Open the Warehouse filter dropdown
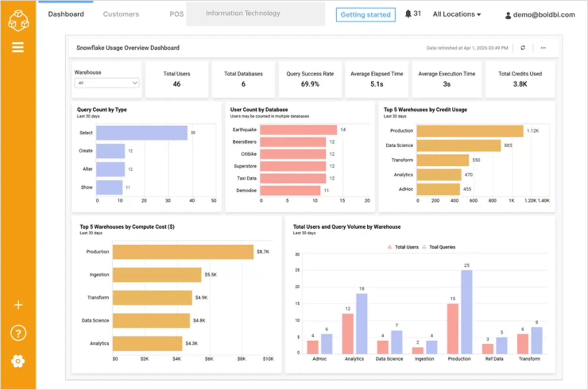Viewport: 588px width, 390px height. 107,83
